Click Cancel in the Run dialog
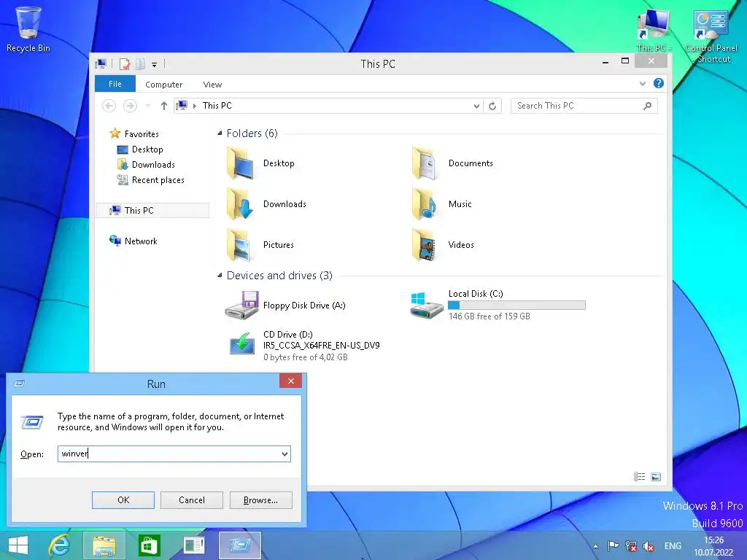Image resolution: width=747 pixels, height=560 pixels. tap(192, 500)
